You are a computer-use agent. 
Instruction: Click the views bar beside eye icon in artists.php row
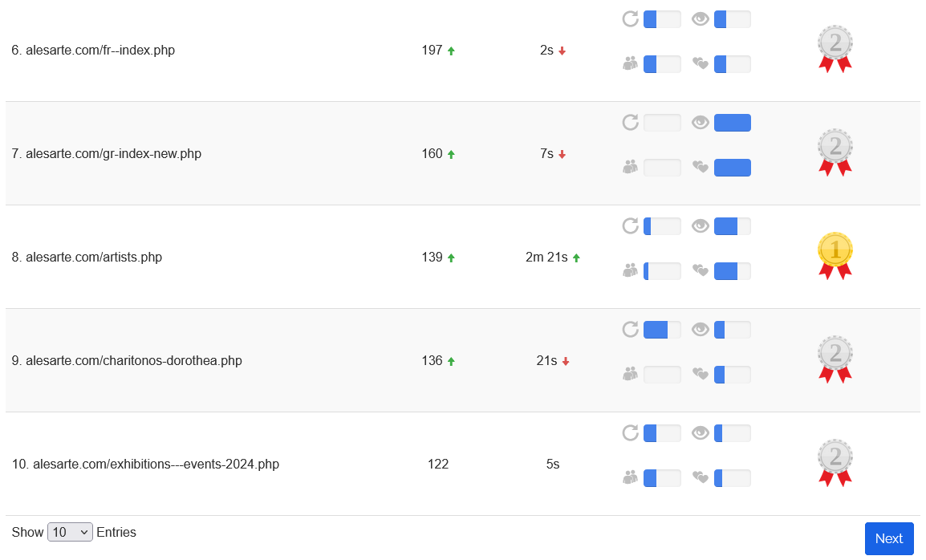point(732,226)
